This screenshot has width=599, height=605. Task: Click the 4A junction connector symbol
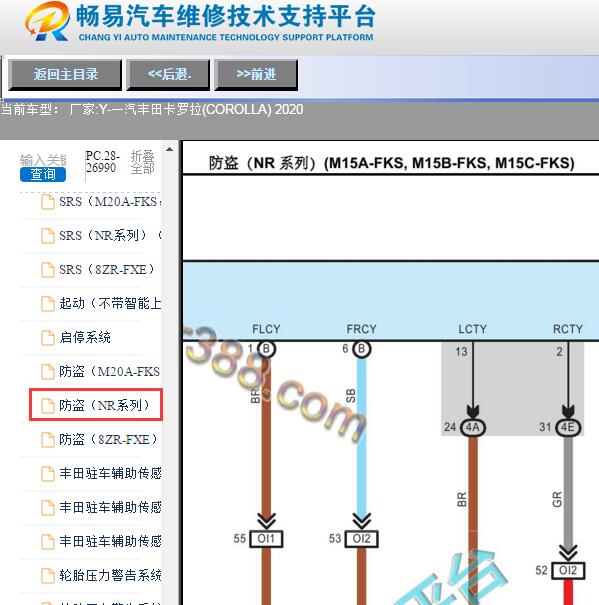click(472, 428)
